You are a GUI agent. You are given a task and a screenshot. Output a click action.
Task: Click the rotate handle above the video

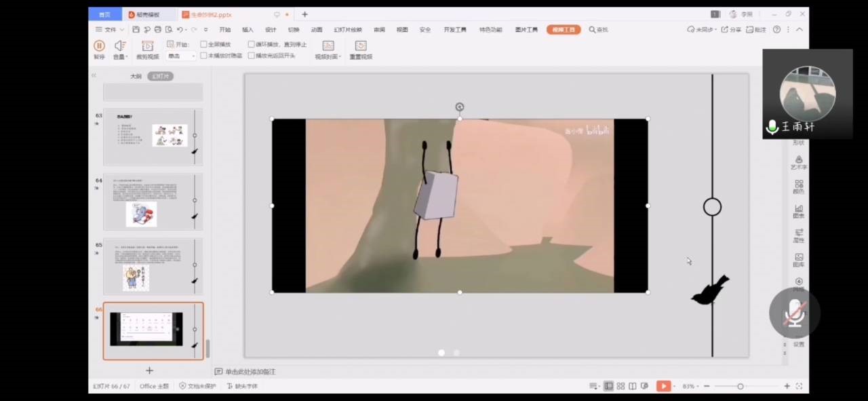click(460, 107)
